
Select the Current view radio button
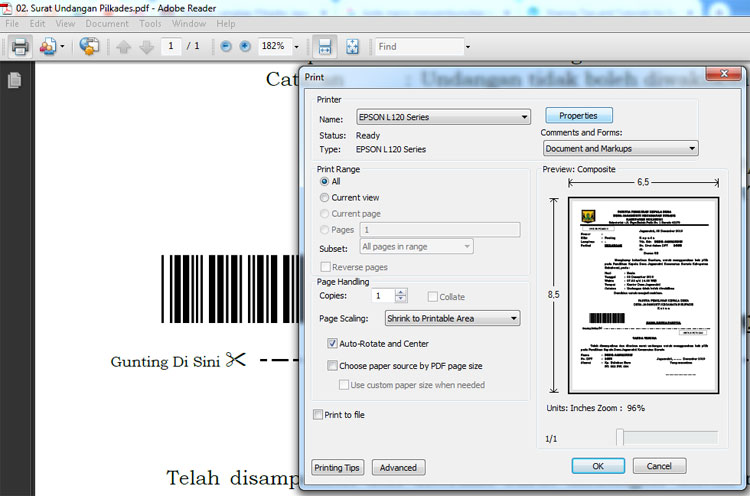(x=324, y=198)
